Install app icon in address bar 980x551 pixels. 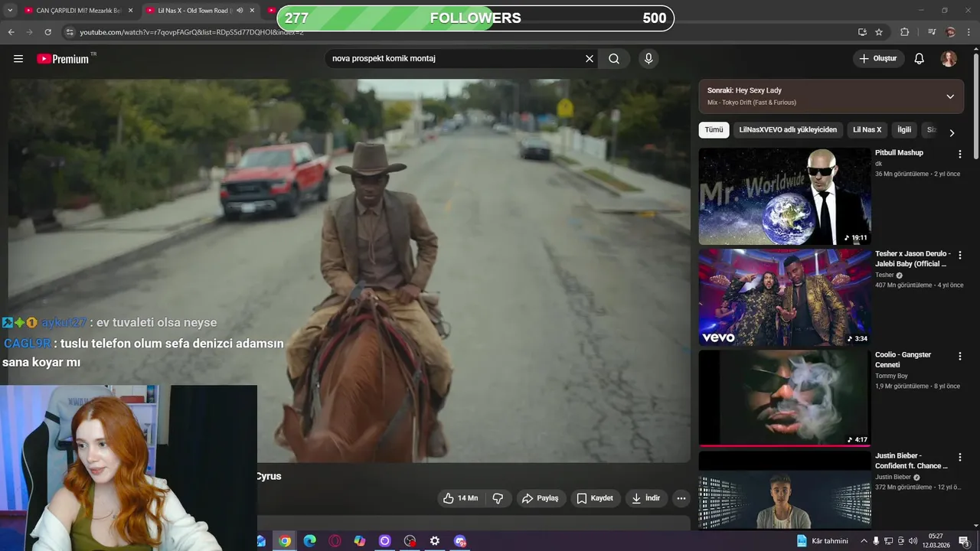coord(862,32)
